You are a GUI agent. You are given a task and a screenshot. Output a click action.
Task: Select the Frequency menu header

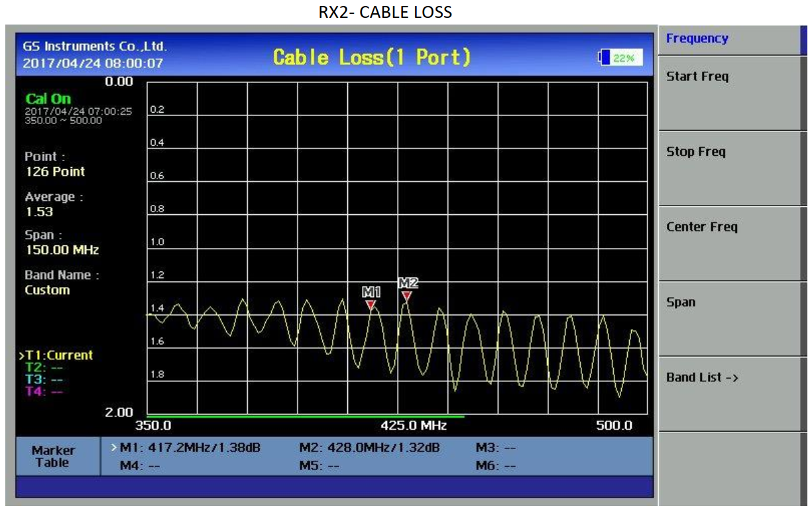pos(728,39)
